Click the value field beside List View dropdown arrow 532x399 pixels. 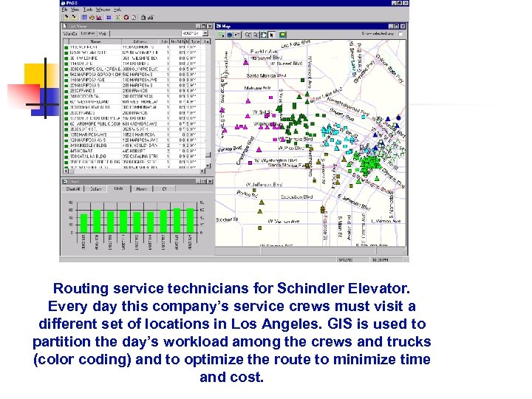pos(191,33)
